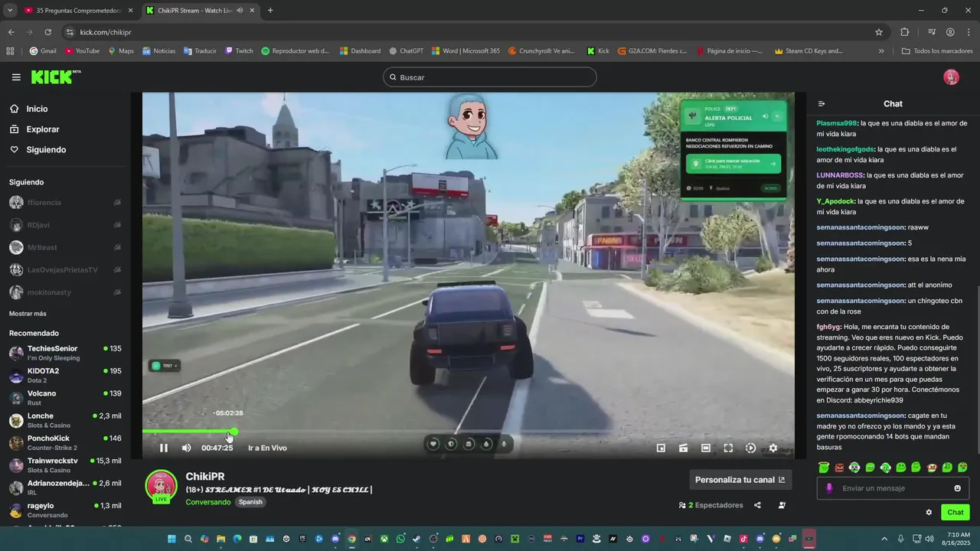Mute the player volume speaker icon
The width and height of the screenshot is (980, 551).
click(186, 448)
